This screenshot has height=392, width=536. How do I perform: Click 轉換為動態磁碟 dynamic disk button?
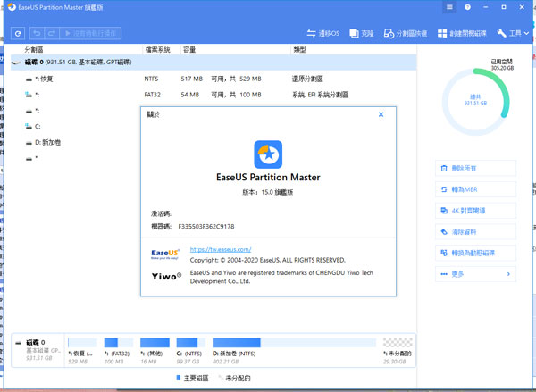pyautogui.click(x=475, y=254)
